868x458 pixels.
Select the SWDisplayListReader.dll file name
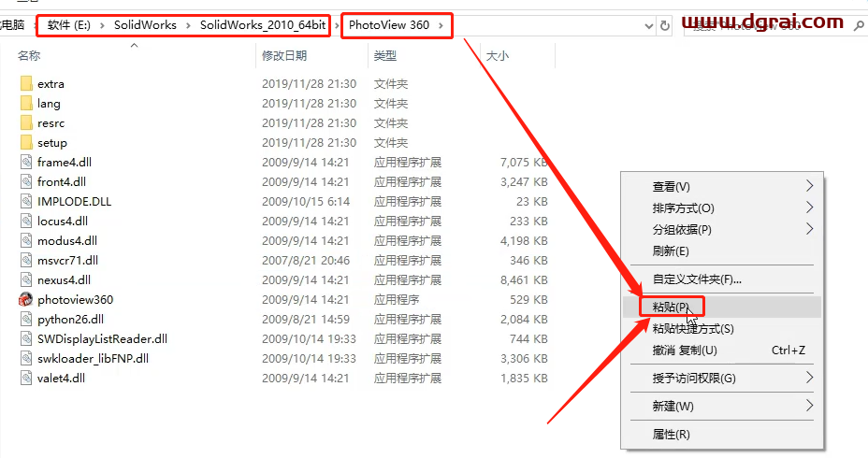coord(102,339)
